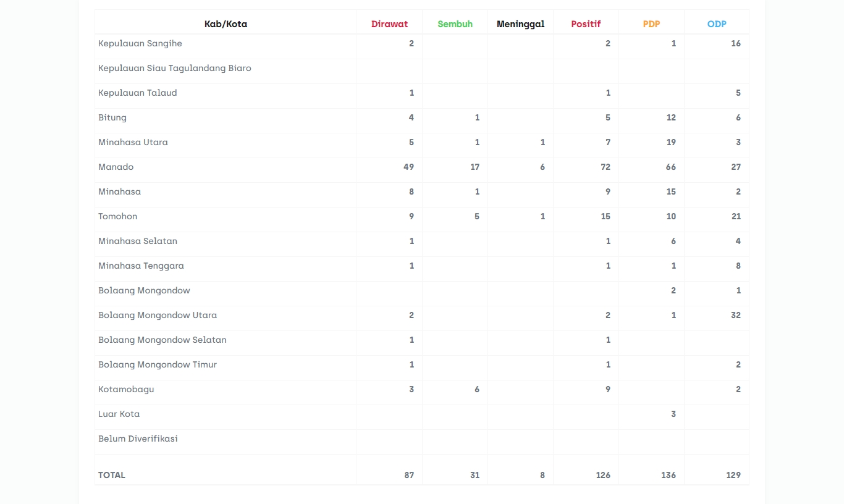Click the total PDP value 136
844x504 pixels.
point(669,475)
